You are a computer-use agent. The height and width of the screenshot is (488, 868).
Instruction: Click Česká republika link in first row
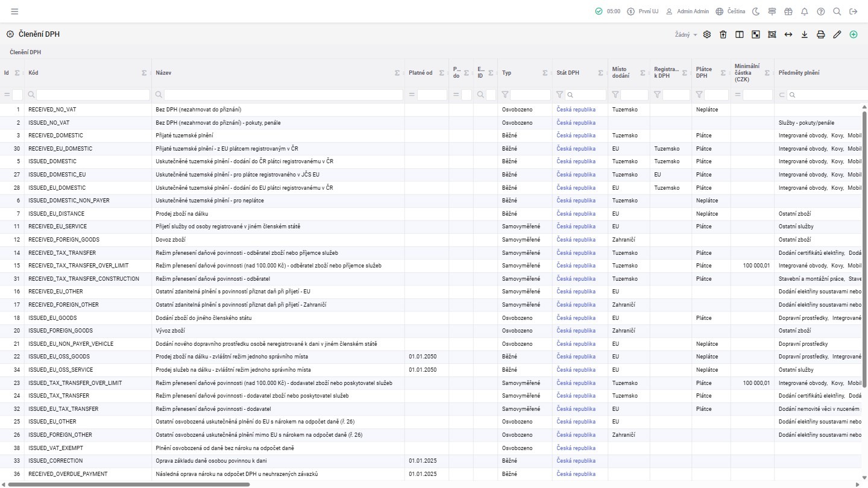pyautogui.click(x=576, y=110)
